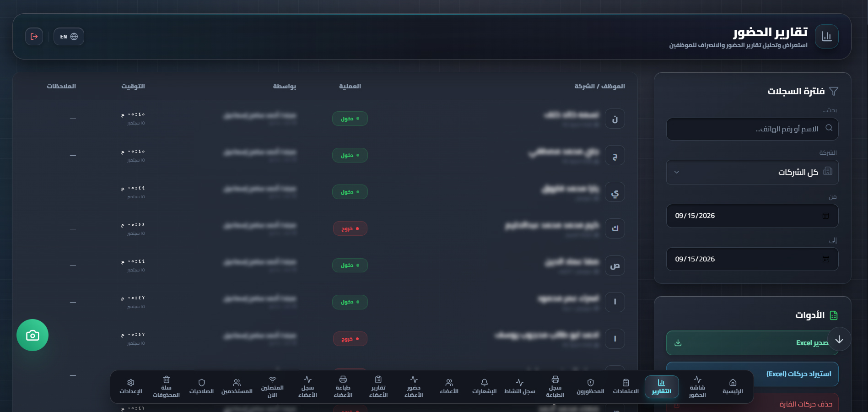The width and height of the screenshot is (868, 412).
Task: Open الإعدادات settings tab
Action: (131, 387)
